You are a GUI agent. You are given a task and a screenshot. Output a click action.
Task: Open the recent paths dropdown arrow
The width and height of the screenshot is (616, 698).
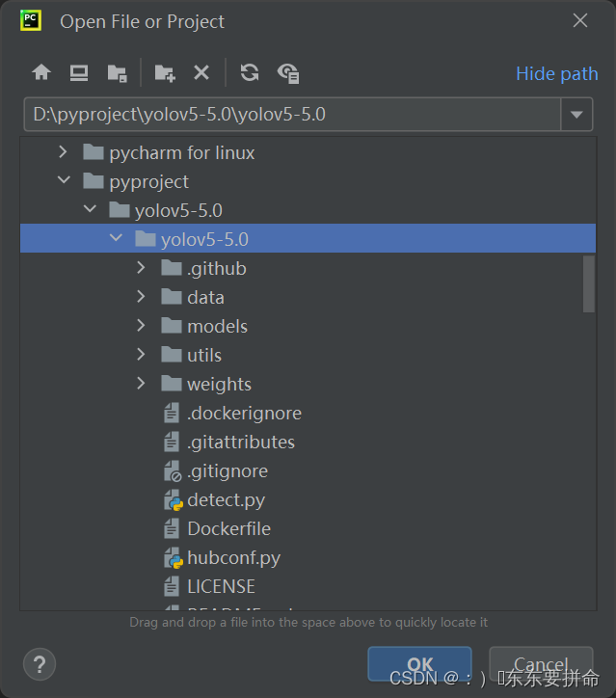(x=576, y=115)
